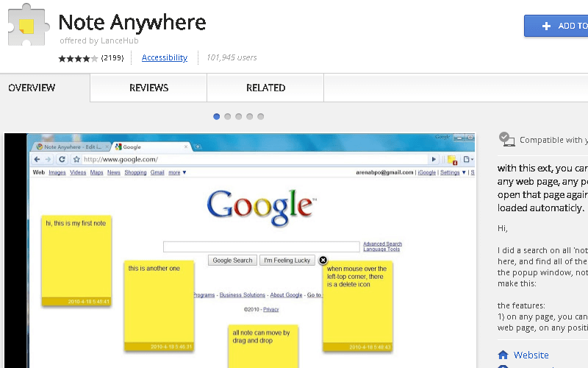Click the Shopping link in Google navigation

point(135,172)
